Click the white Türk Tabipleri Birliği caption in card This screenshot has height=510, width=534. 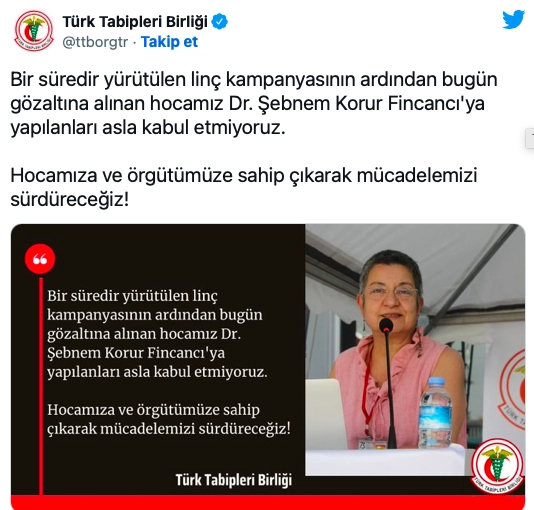click(x=234, y=480)
